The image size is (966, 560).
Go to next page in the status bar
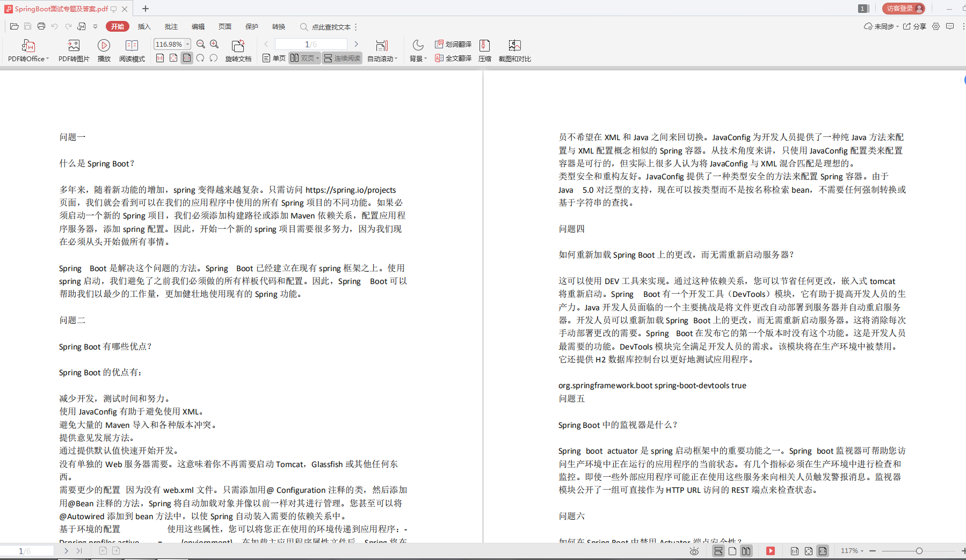coord(66,551)
